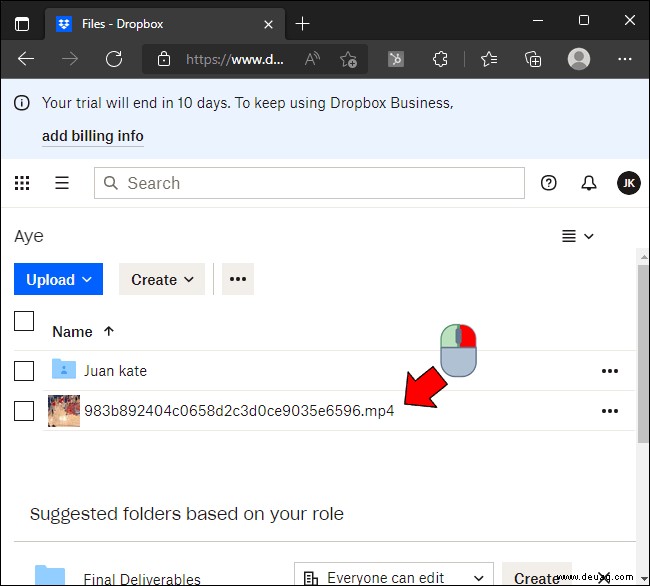Sort by the Name column header
Screen dimensions: 650x586
point(83,332)
